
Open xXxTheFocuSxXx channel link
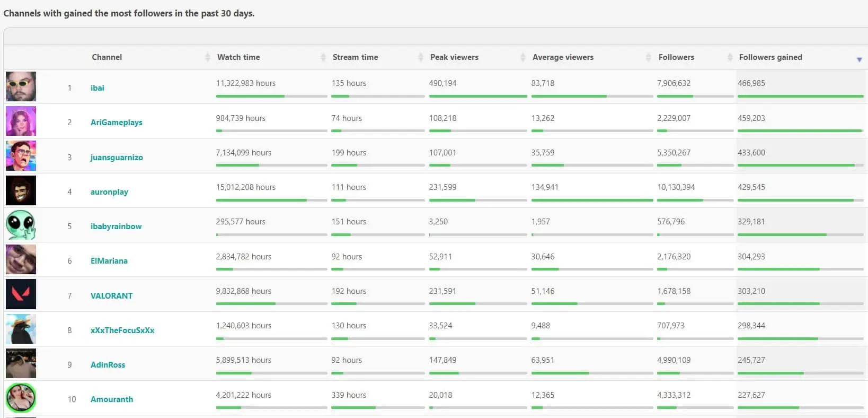122,330
